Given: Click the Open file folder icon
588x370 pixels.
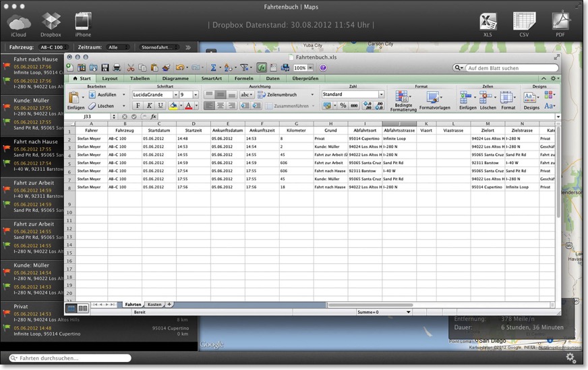Looking at the screenshot, I should pyautogui.click(x=93, y=68).
